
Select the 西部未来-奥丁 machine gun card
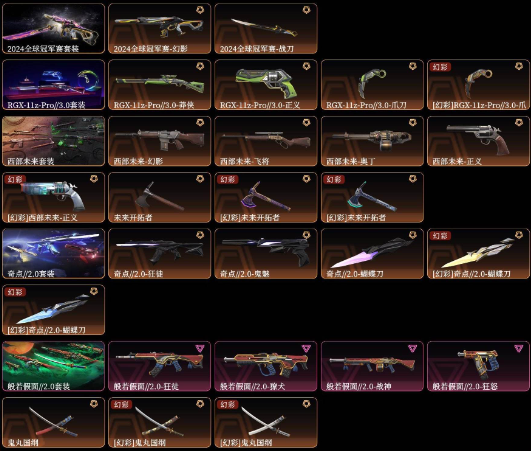pos(372,141)
